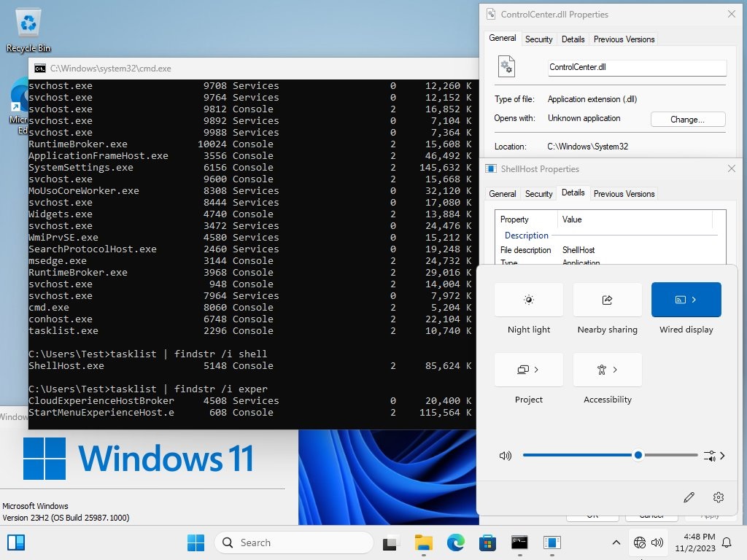This screenshot has height=560, width=747.
Task: Enable Nearby sharing
Action: coord(607,300)
